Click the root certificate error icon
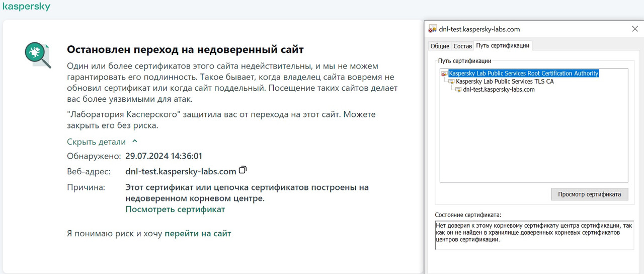Viewport: 644px width, 274px height. point(444,74)
